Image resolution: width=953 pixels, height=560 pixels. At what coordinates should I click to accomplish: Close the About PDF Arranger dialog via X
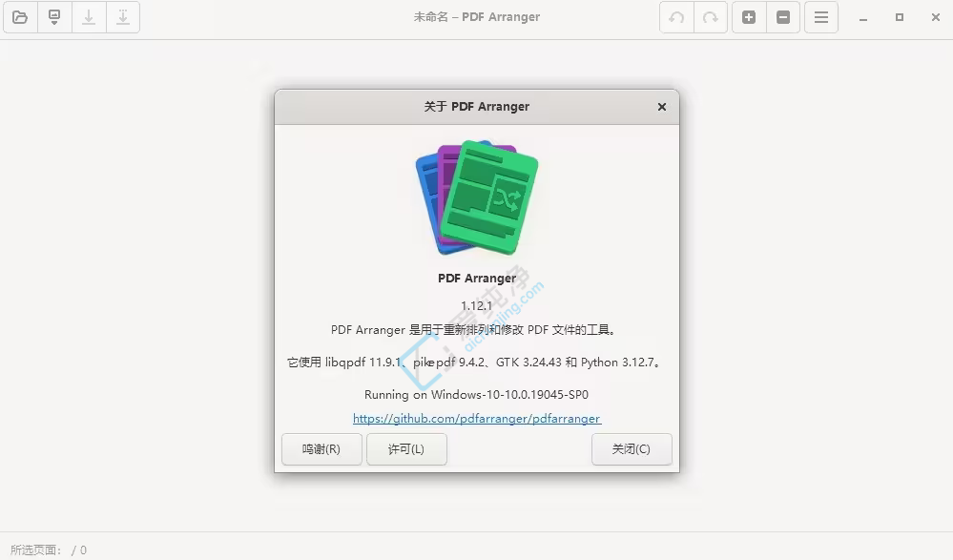coord(662,107)
